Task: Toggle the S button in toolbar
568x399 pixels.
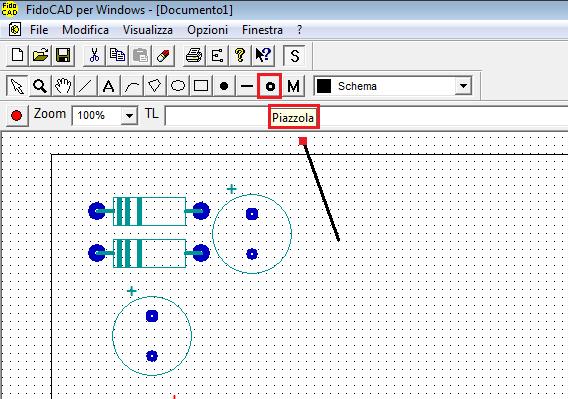Action: tap(295, 55)
